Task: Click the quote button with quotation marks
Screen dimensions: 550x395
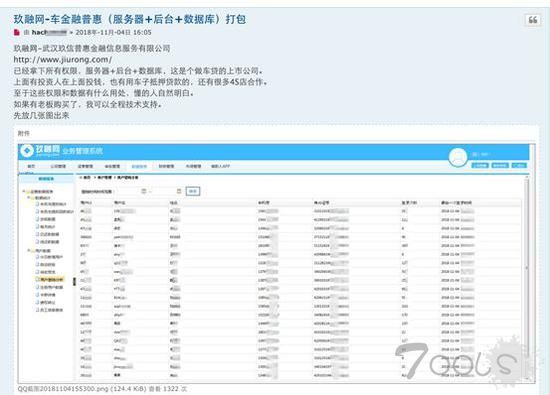Action: tap(532, 20)
